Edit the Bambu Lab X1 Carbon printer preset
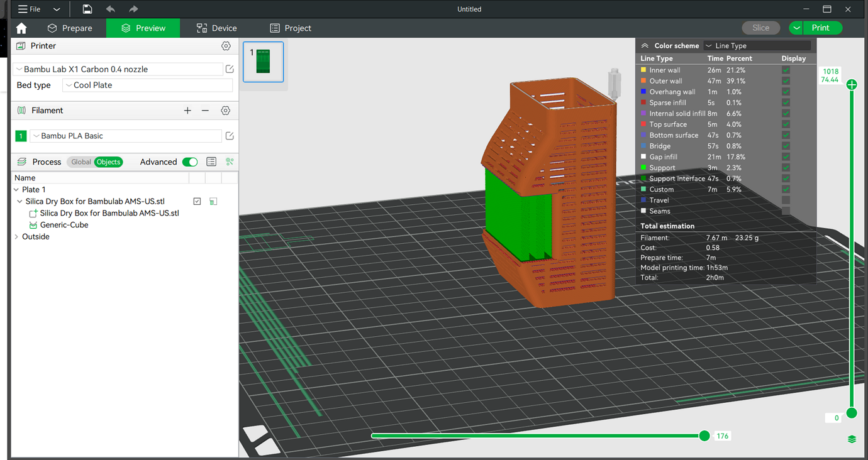This screenshot has width=868, height=460. (230, 69)
